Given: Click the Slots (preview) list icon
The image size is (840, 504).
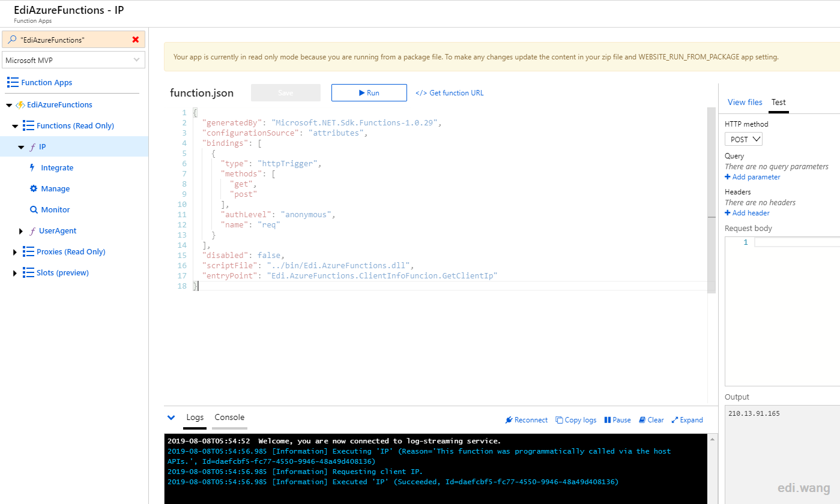Looking at the screenshot, I should click(x=28, y=272).
